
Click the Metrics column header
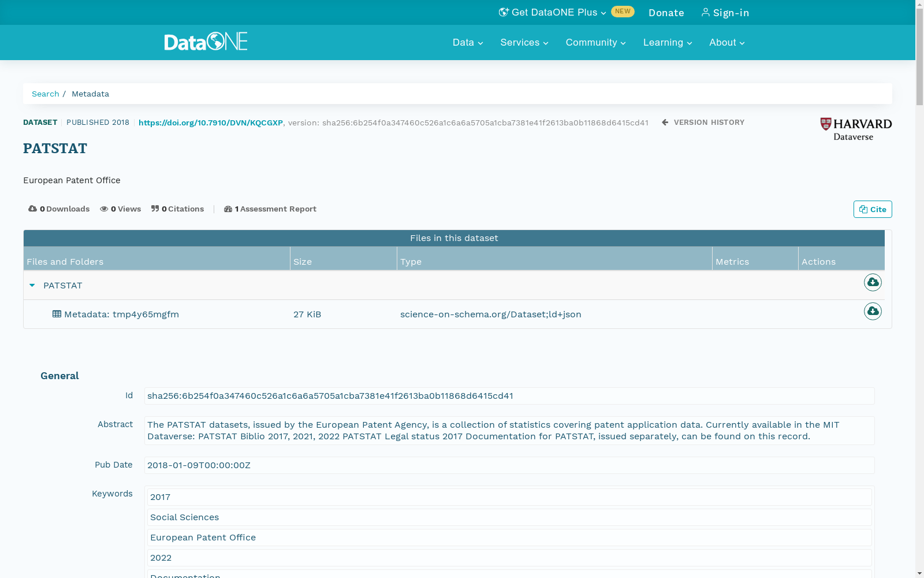click(755, 259)
